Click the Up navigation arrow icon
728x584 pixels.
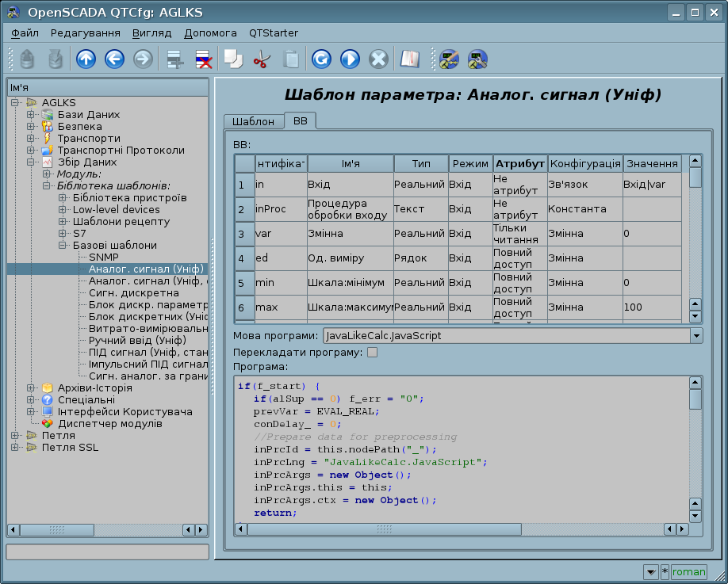(x=86, y=59)
